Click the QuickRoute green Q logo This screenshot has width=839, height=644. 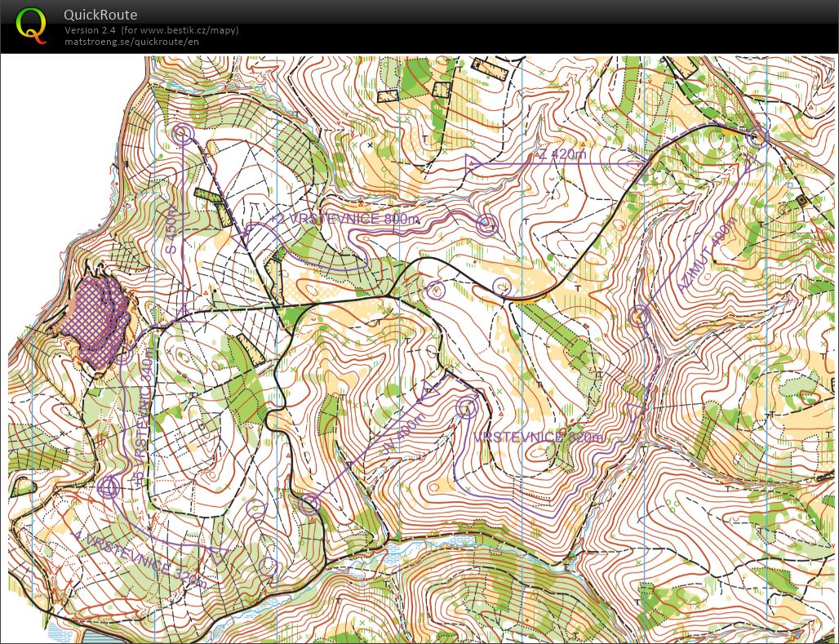point(31,25)
